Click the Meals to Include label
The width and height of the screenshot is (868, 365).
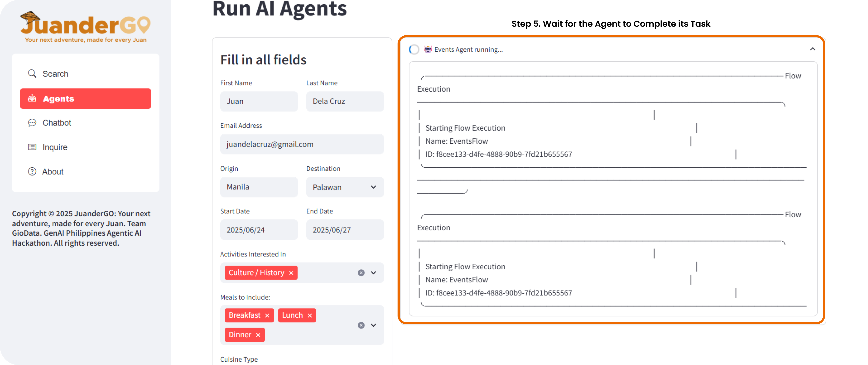(x=245, y=297)
